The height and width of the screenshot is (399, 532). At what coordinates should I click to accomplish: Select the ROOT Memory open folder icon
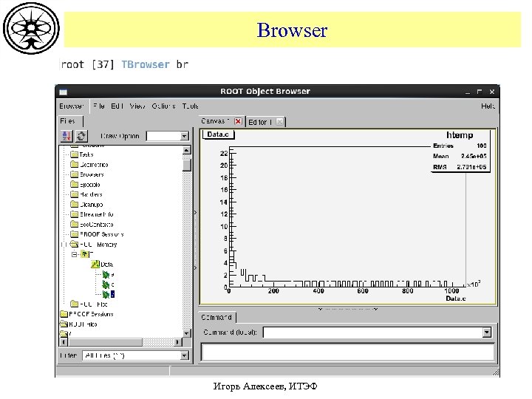[x=74, y=245]
